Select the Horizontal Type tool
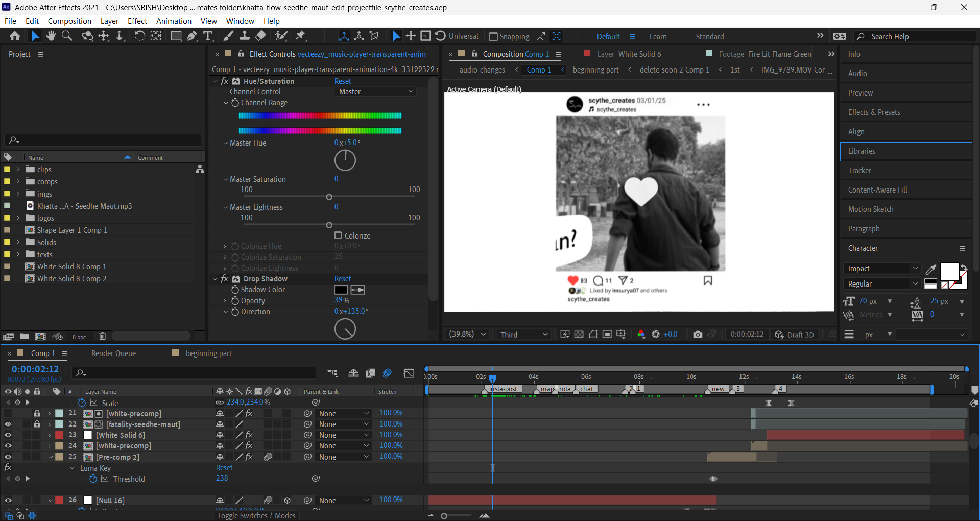This screenshot has height=521, width=980. [x=208, y=36]
